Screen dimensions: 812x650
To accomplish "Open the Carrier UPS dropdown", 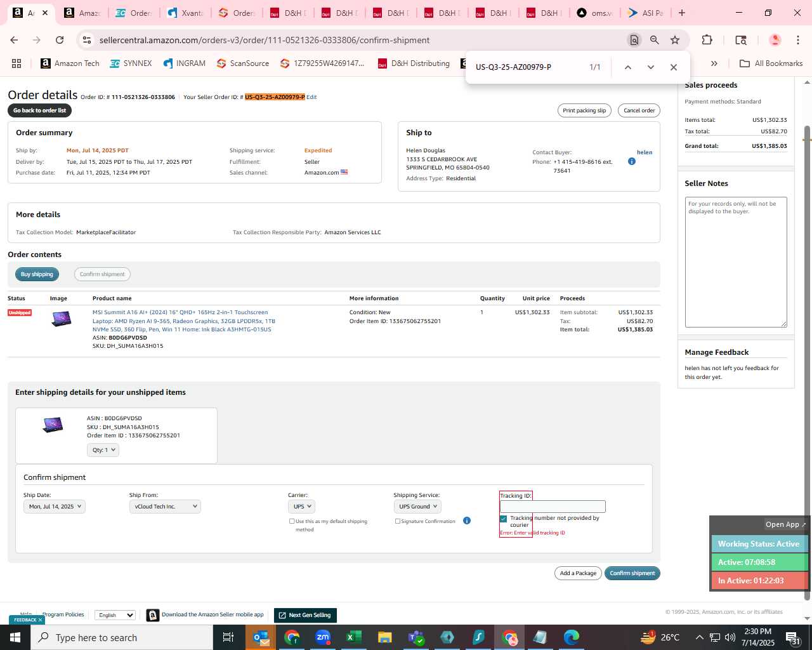I will tap(301, 507).
